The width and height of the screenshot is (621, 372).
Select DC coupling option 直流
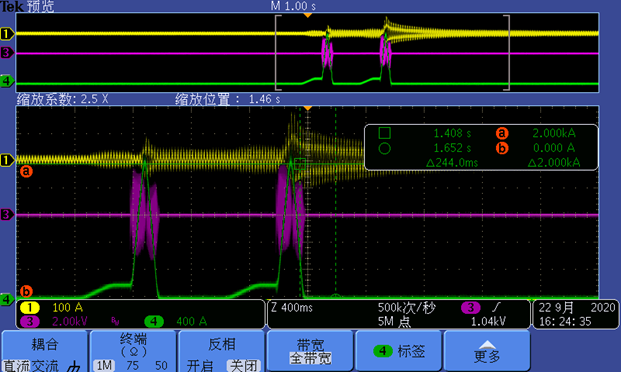[16, 366]
